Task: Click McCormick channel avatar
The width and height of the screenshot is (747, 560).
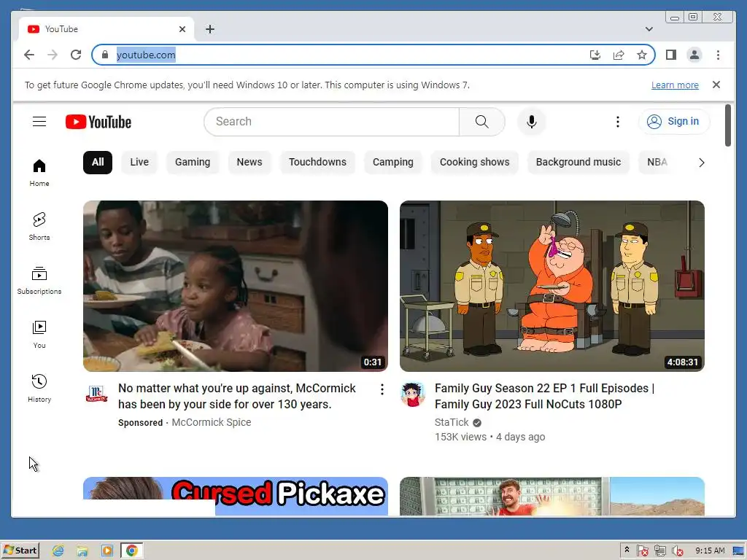Action: [97, 394]
